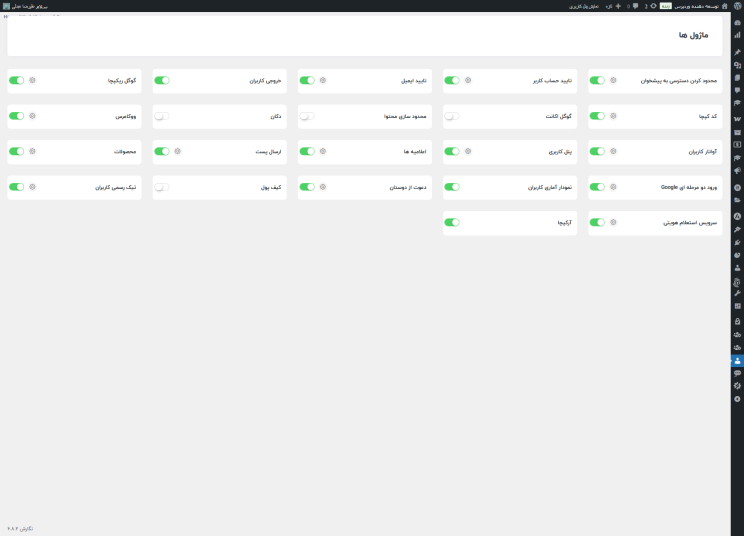This screenshot has height=536, width=744.
Task: Open settings gear for سرویس استعلام هویتی
Action: click(x=613, y=222)
